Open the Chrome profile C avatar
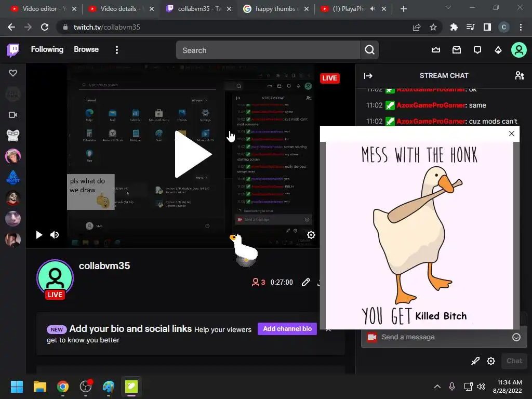 pyautogui.click(x=504, y=27)
